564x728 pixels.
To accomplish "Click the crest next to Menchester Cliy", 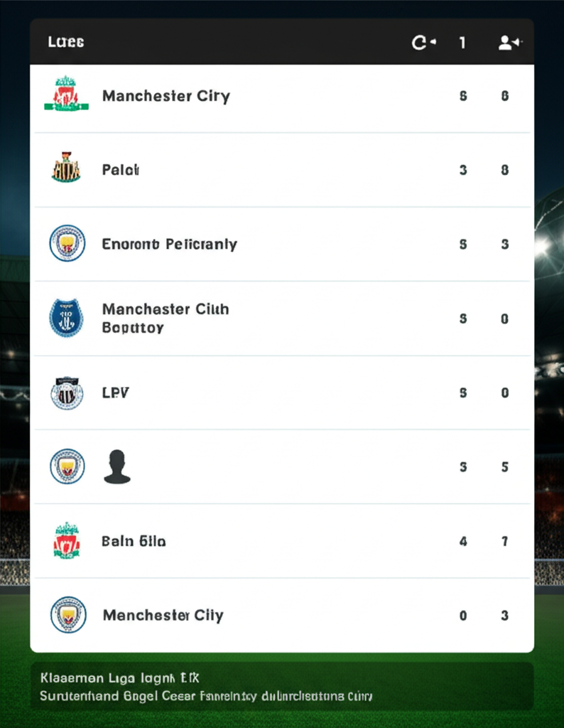I will 67,615.
